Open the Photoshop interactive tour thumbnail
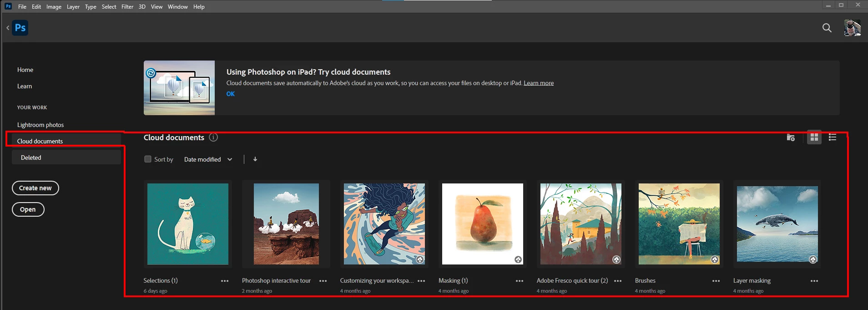Image resolution: width=868 pixels, height=310 pixels. [286, 224]
